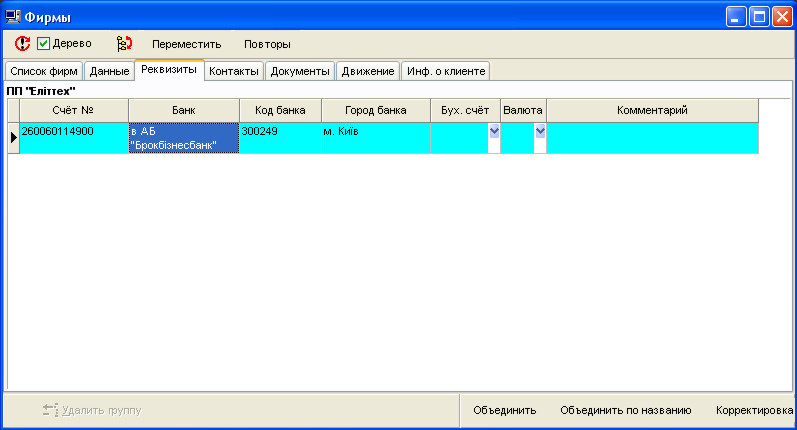
Task: Select the Документы tab
Action: pos(300,71)
